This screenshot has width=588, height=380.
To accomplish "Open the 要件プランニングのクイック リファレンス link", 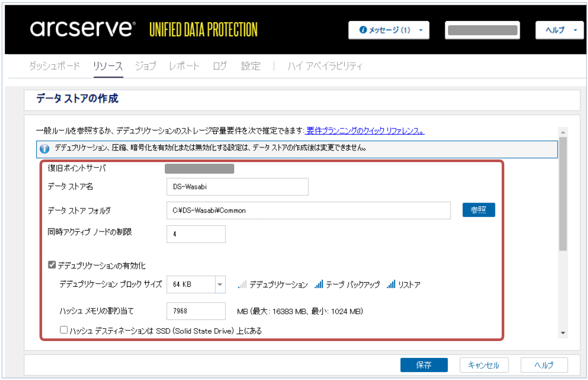I will (365, 131).
